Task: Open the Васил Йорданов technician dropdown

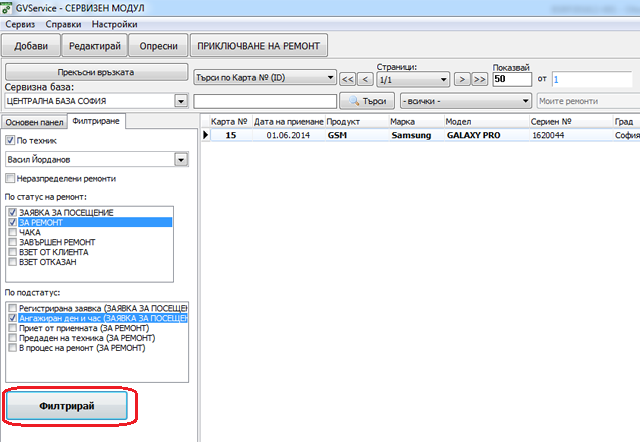Action: point(181,160)
